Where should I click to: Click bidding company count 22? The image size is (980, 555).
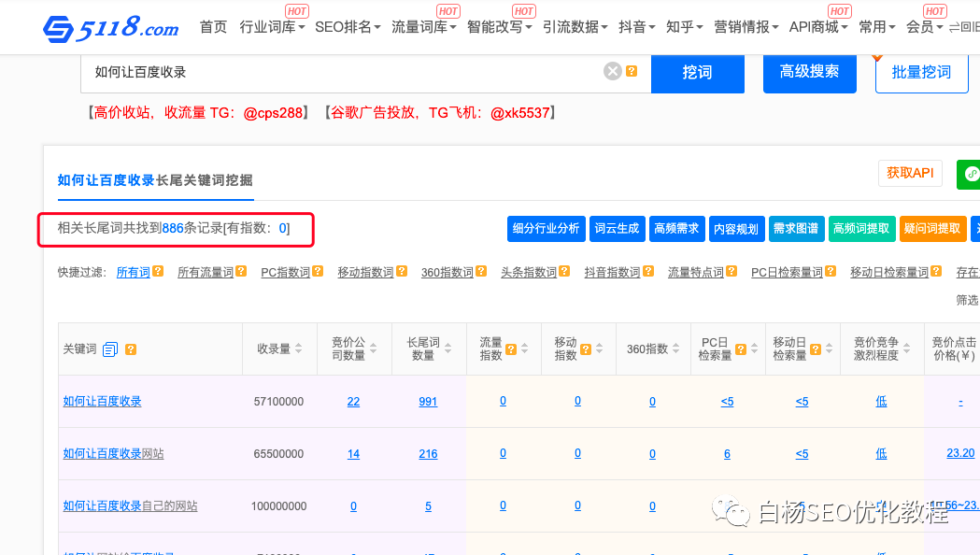click(x=354, y=402)
